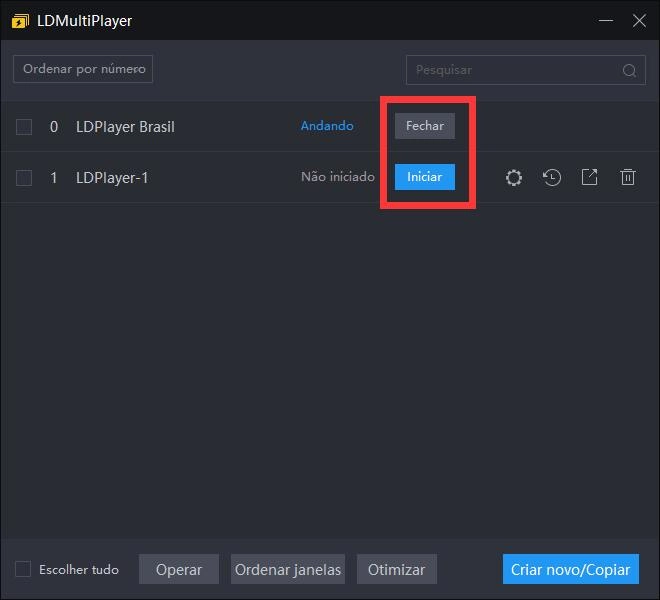Click the Não iniciado status text
This screenshot has width=660, height=600.
(x=338, y=177)
